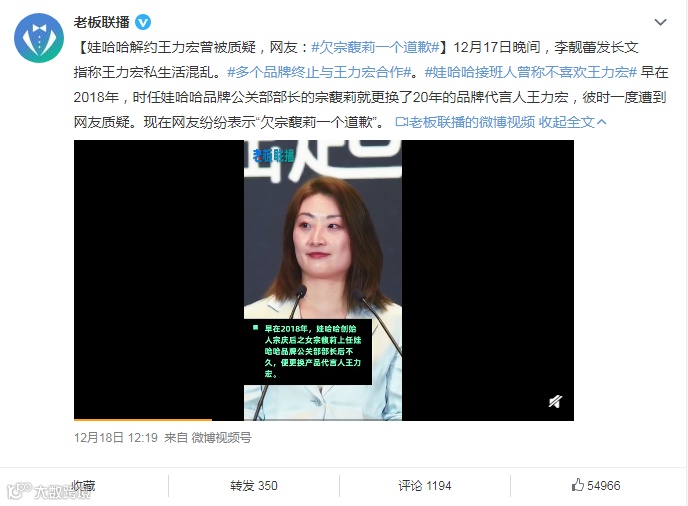Open hashtag #多个品牌终止与王力宏合作#

click(319, 72)
